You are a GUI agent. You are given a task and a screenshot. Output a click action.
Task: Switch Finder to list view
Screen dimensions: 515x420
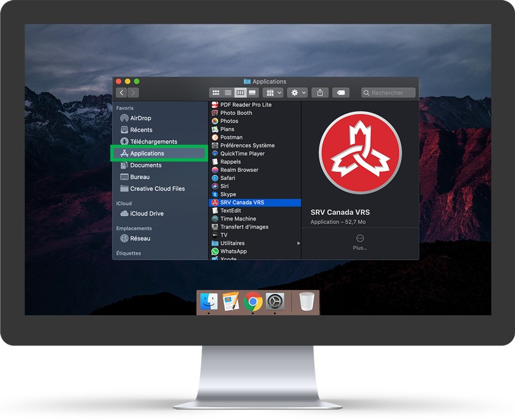click(228, 93)
